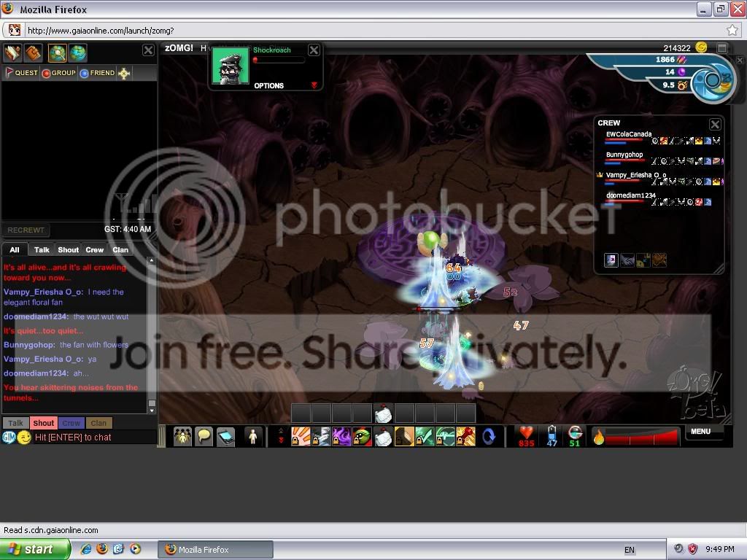Click Shockroach target health bar
747x560 pixels.
pos(279,60)
